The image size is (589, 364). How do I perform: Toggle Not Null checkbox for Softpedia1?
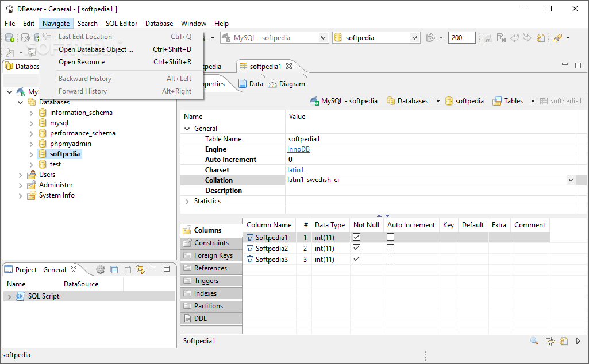[x=356, y=237]
